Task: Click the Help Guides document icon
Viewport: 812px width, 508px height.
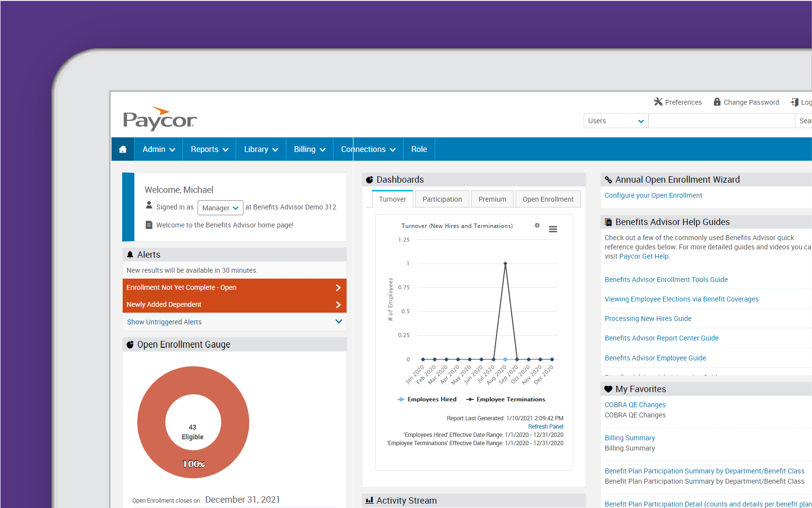Action: [x=608, y=222]
